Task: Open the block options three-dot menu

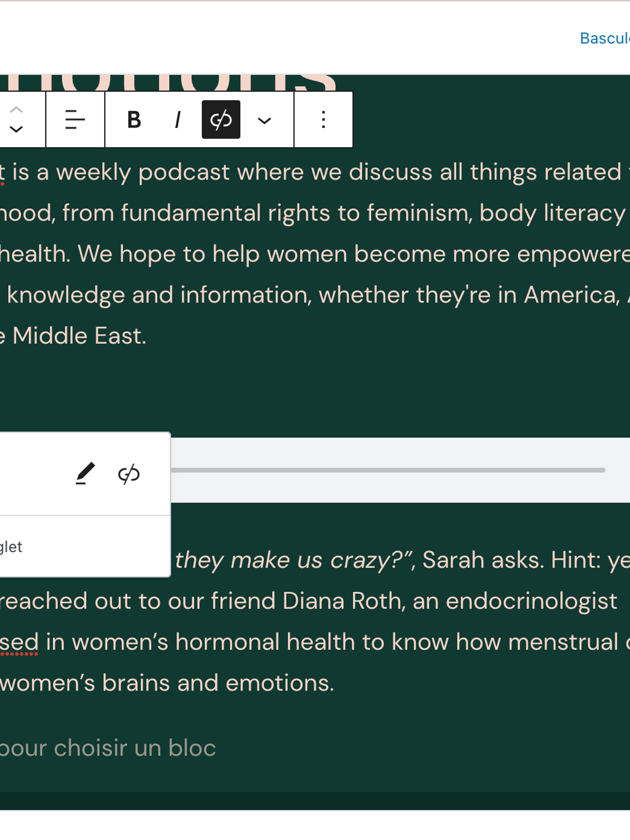Action: [x=323, y=120]
